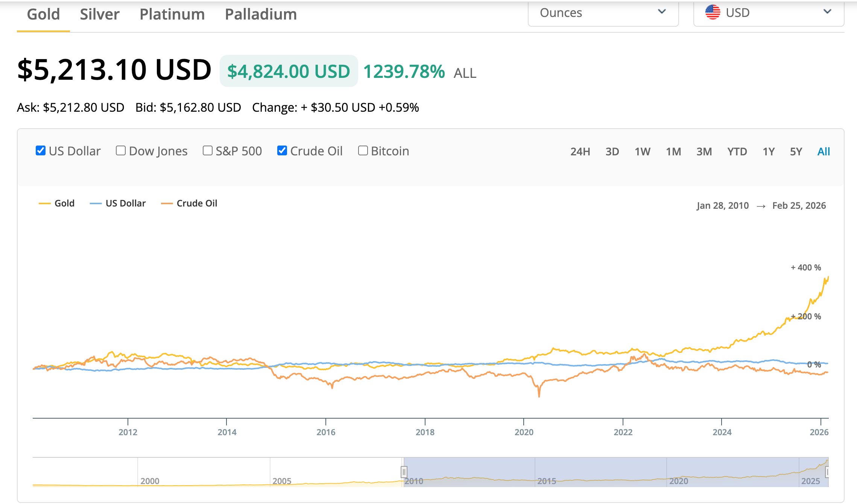Expand the USD currency dropdown chevron

827,12
